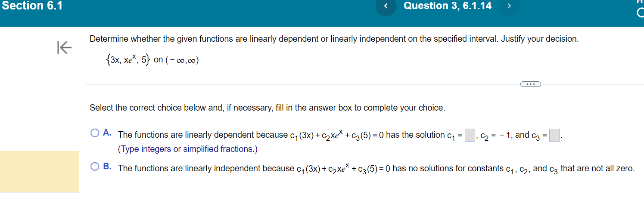Select the yellow highlighted sidebar item
644x207 pixels.
(x=39, y=172)
